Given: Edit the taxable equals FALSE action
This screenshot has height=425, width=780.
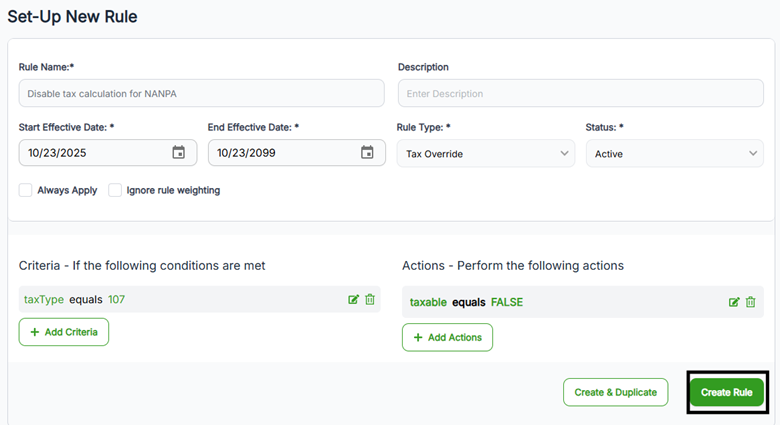Looking at the screenshot, I should click(734, 302).
